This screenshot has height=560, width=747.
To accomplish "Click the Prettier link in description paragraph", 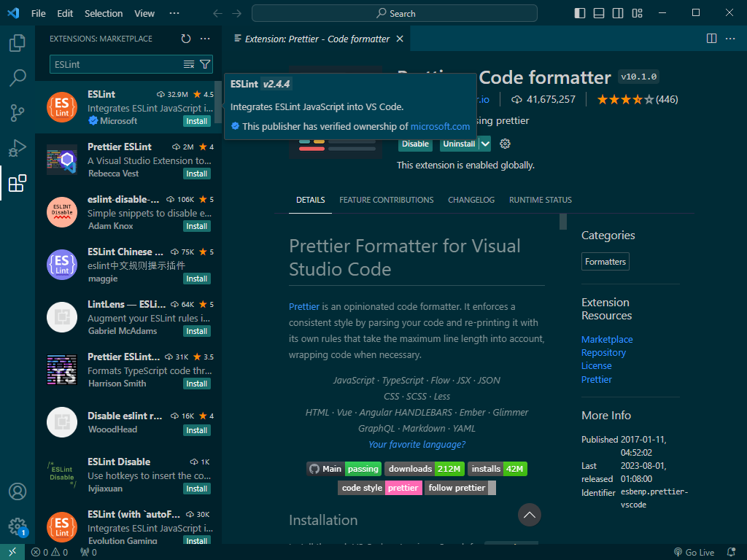I will pyautogui.click(x=304, y=307).
